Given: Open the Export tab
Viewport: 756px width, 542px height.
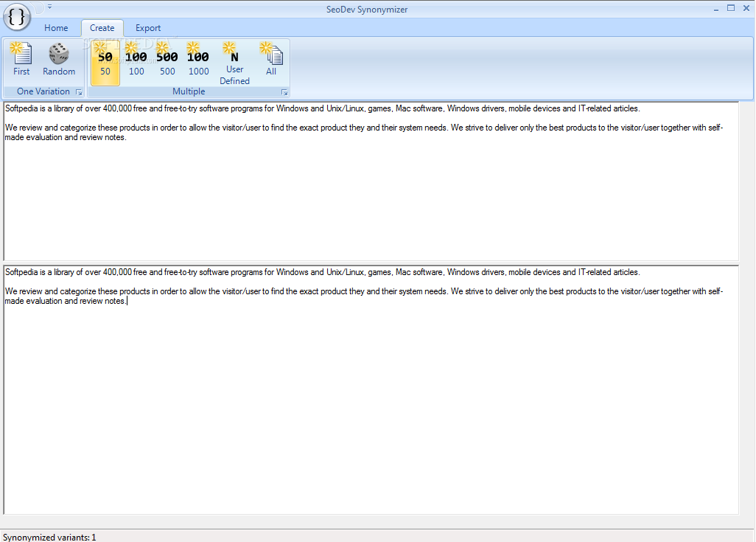Looking at the screenshot, I should coord(148,28).
